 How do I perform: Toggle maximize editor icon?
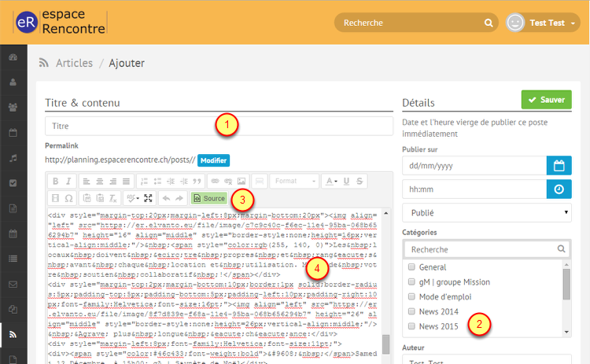point(147,198)
